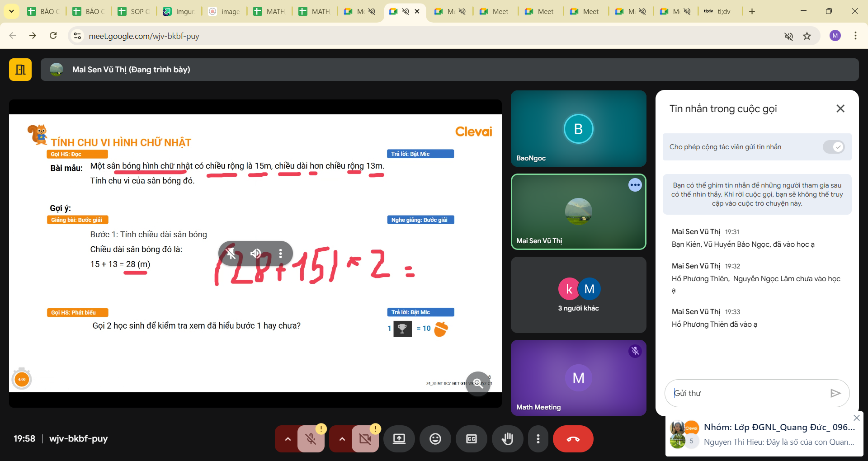The image size is (868, 461).
Task: Open Chrome profile avatar M
Action: (x=835, y=36)
